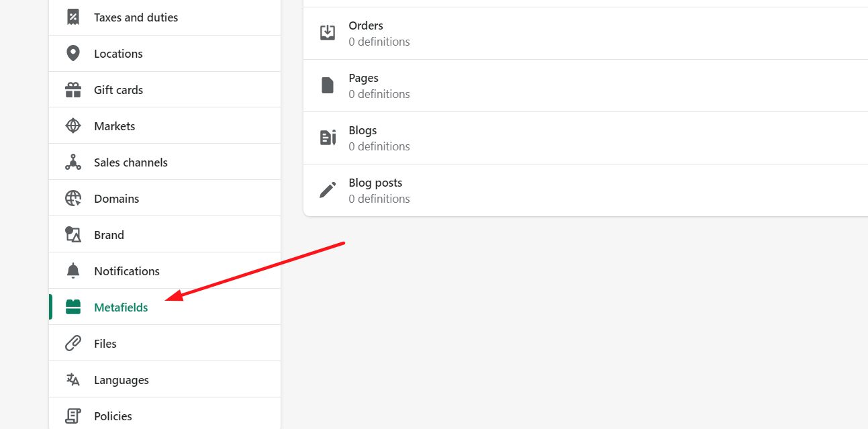This screenshot has width=868, height=429.
Task: Click the Blog posts pencil icon
Action: point(328,191)
